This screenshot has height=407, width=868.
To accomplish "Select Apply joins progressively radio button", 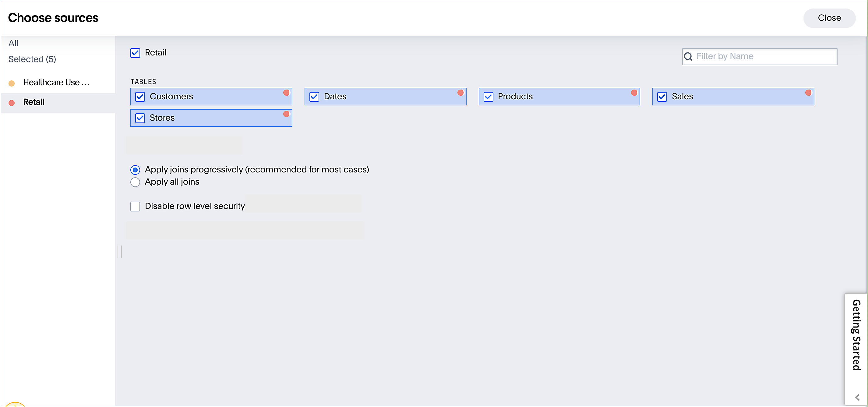I will coord(135,170).
